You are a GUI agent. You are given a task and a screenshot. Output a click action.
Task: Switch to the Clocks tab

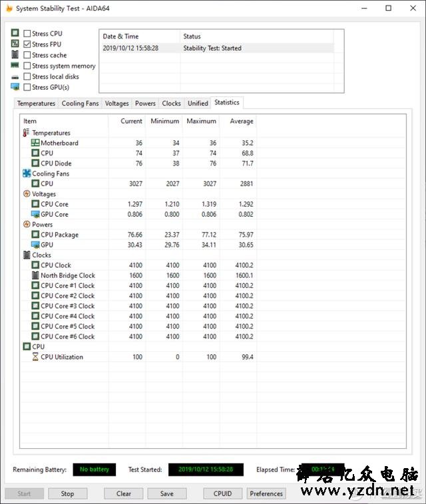(x=171, y=104)
